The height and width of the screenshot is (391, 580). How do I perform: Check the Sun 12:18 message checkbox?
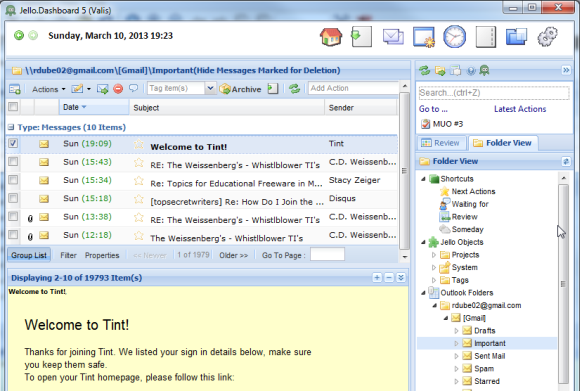point(13,235)
